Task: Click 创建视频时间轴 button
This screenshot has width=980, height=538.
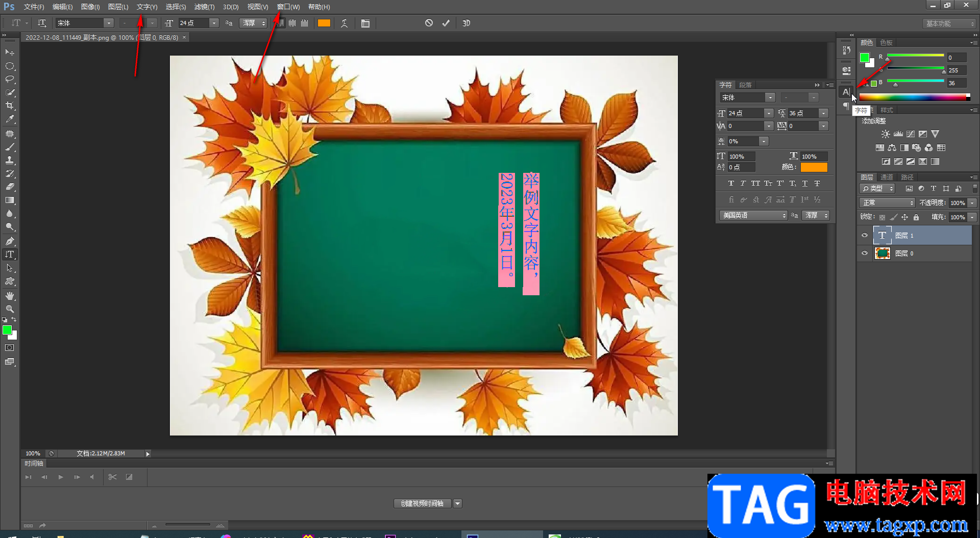Action: coord(423,503)
